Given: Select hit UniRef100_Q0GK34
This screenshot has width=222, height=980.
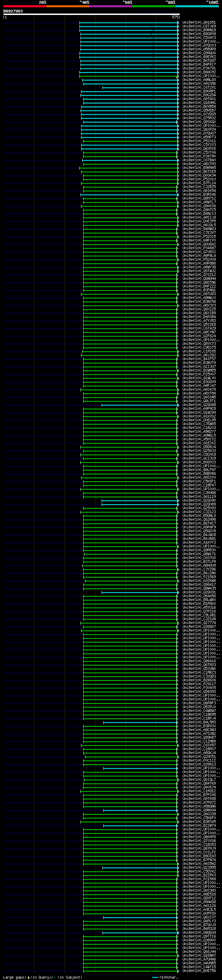Looking at the screenshot, I should tap(199, 175).
